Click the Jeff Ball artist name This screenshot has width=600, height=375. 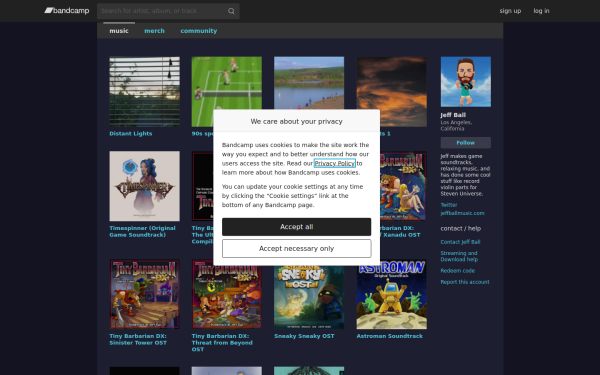point(453,115)
